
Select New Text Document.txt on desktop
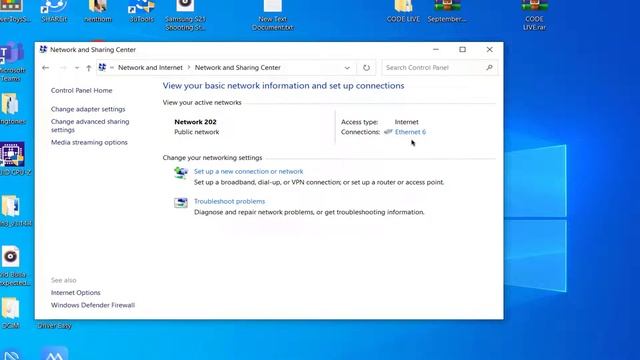tap(273, 16)
